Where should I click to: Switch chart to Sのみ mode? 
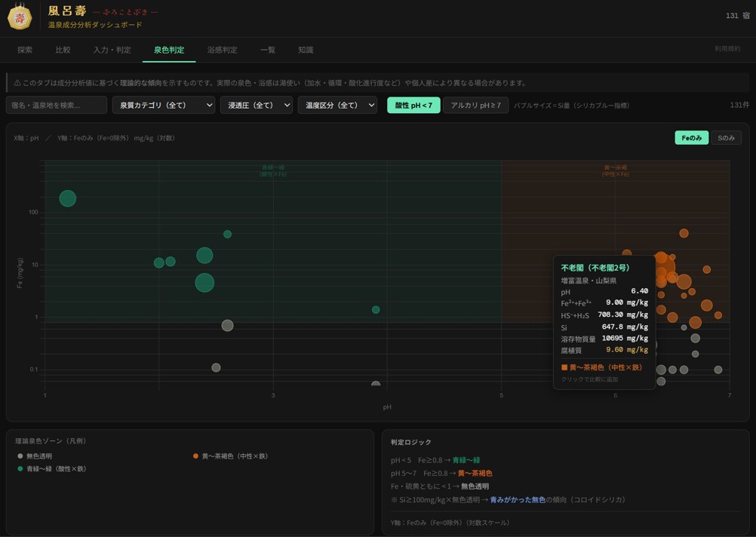tap(726, 138)
